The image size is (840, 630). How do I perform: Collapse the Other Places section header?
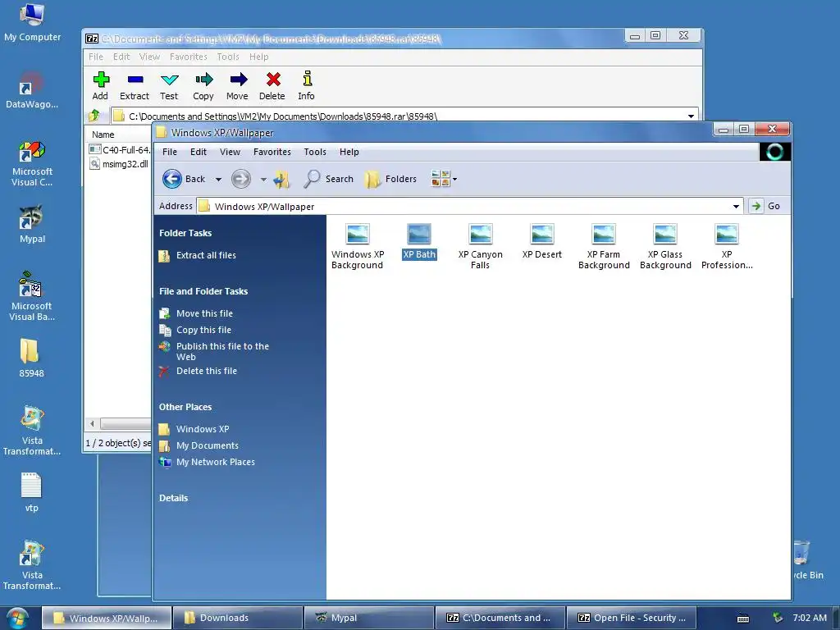pos(185,407)
